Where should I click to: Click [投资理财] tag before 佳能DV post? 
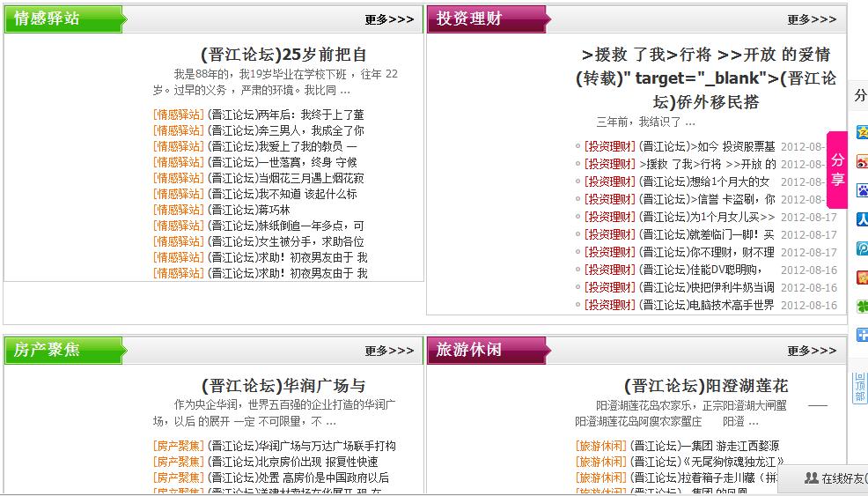[x=610, y=270]
